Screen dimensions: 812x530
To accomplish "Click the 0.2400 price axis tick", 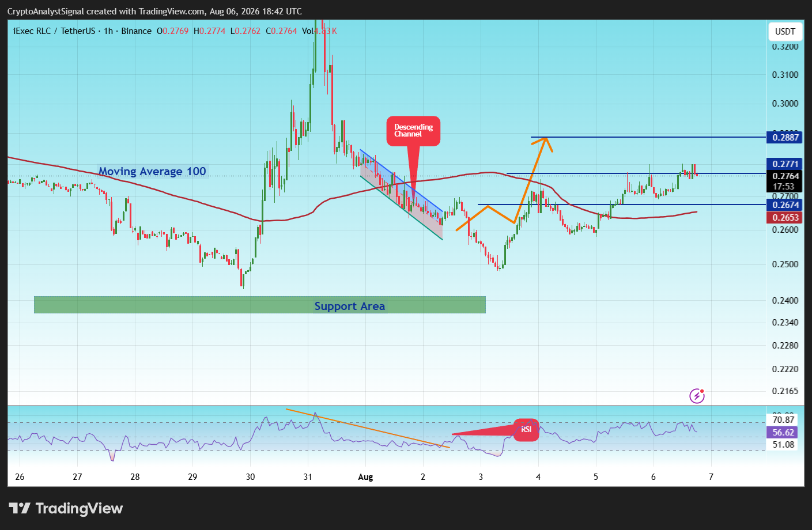I will (x=785, y=301).
